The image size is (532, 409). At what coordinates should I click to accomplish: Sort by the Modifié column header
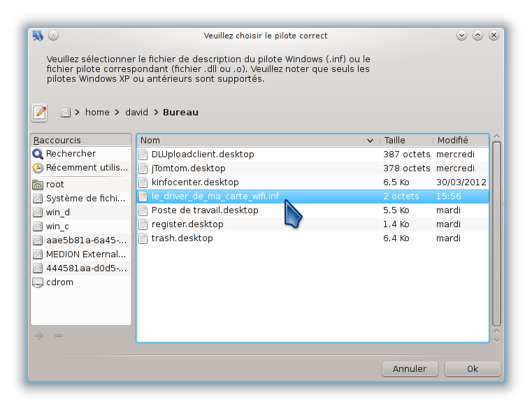point(461,141)
